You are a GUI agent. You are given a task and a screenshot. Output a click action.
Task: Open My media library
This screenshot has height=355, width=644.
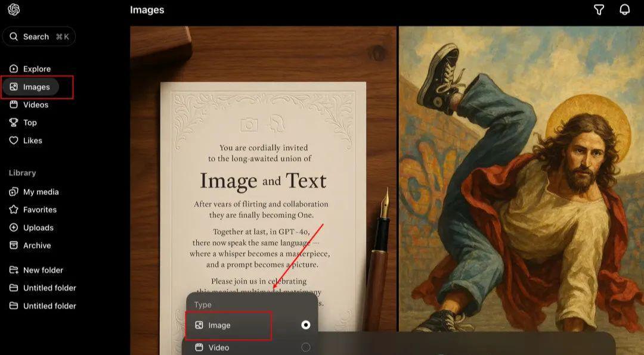[41, 192]
